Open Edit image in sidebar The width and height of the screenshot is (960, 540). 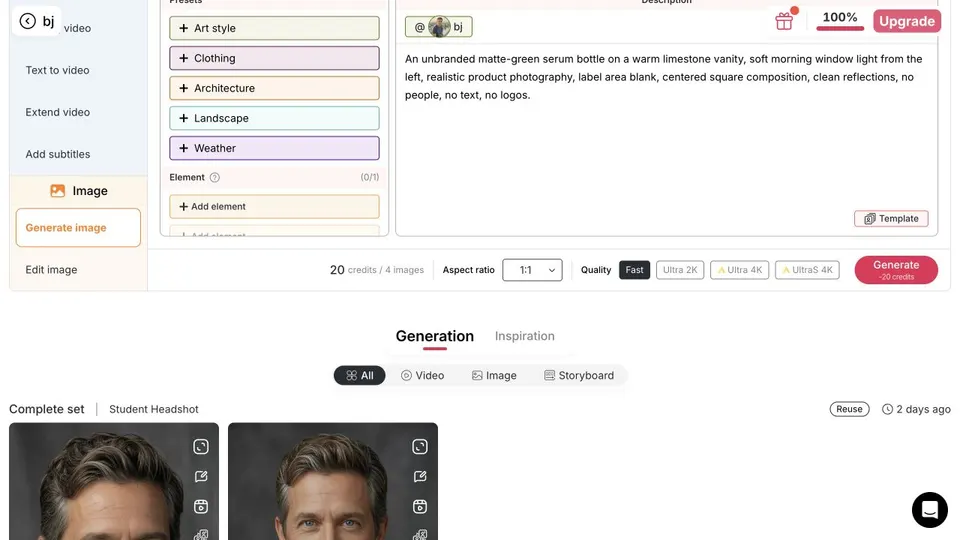[51, 270]
